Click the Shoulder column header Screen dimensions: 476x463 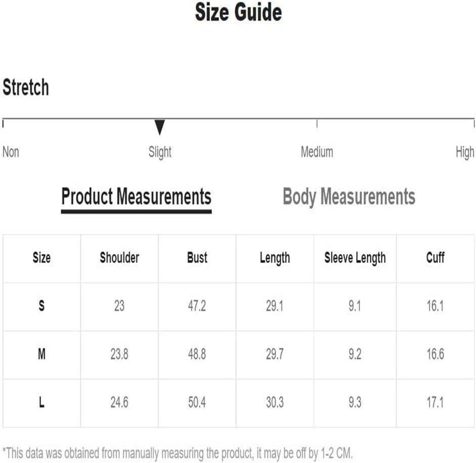tap(119, 258)
